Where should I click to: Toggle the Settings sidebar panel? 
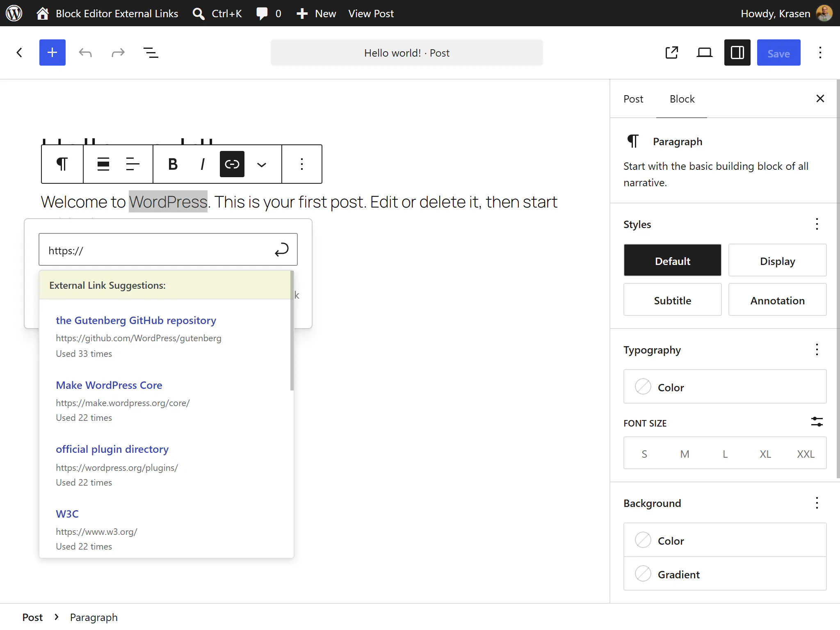(x=737, y=52)
